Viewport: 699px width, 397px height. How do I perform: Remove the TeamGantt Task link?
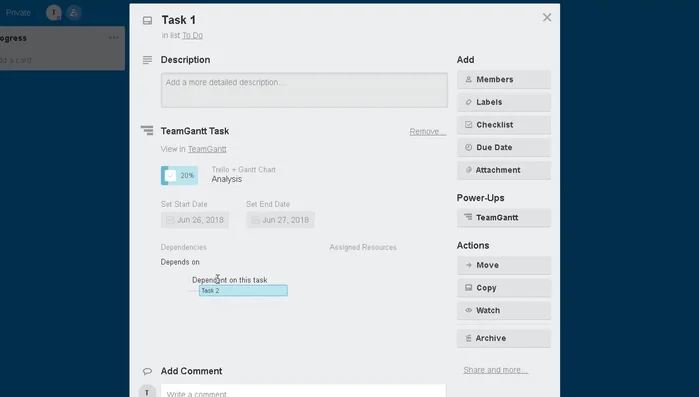click(x=428, y=131)
